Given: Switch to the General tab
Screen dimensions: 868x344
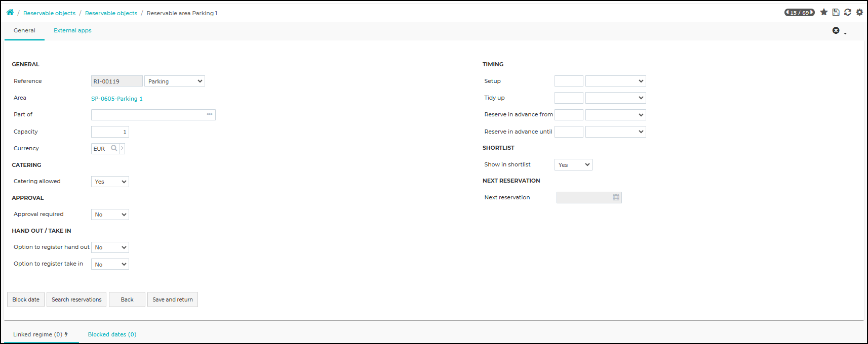Looking at the screenshot, I should click(x=24, y=30).
